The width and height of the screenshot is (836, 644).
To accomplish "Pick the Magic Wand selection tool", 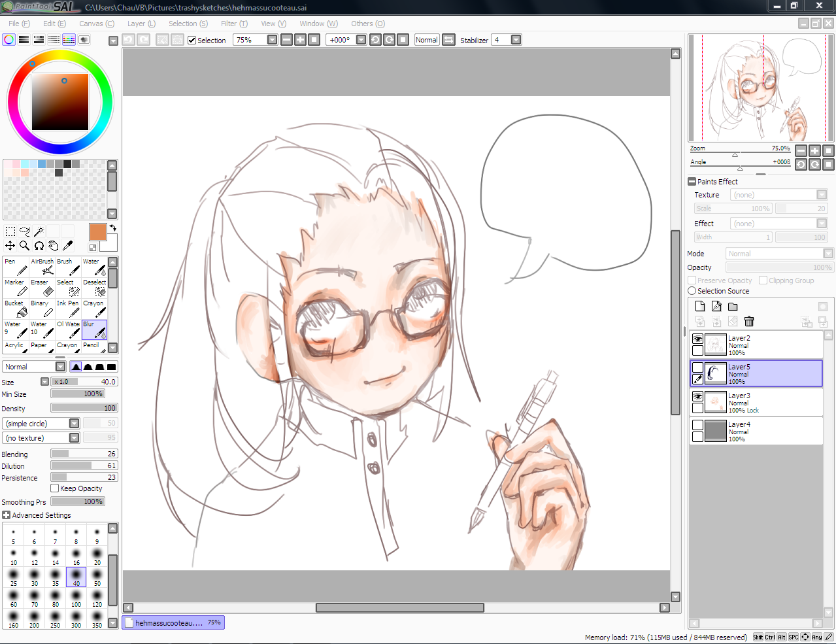I will pyautogui.click(x=39, y=231).
